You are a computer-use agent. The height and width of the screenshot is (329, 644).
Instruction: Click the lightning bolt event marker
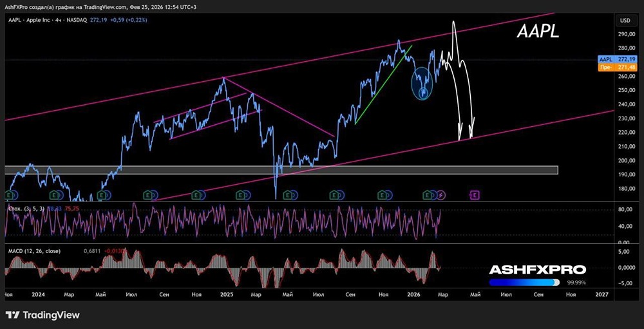pos(442,194)
